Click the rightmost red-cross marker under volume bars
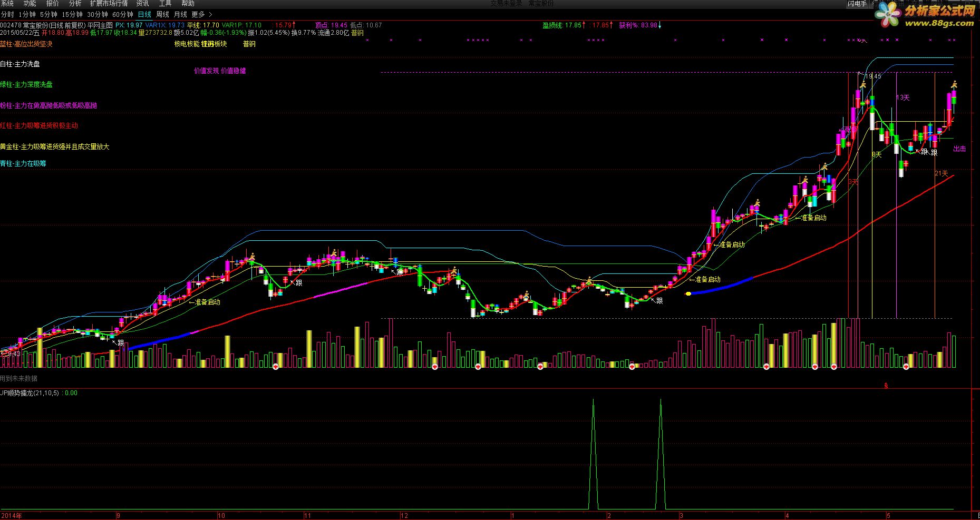980x520 pixels. click(906, 366)
